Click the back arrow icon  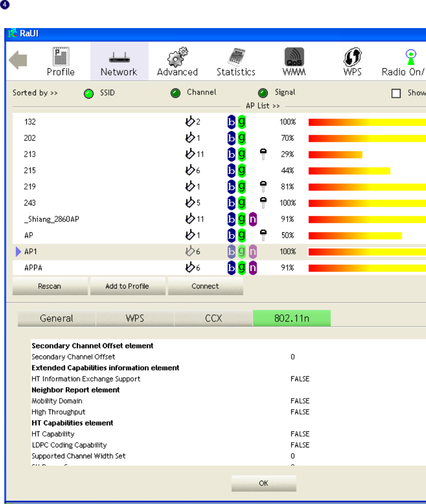(x=18, y=60)
